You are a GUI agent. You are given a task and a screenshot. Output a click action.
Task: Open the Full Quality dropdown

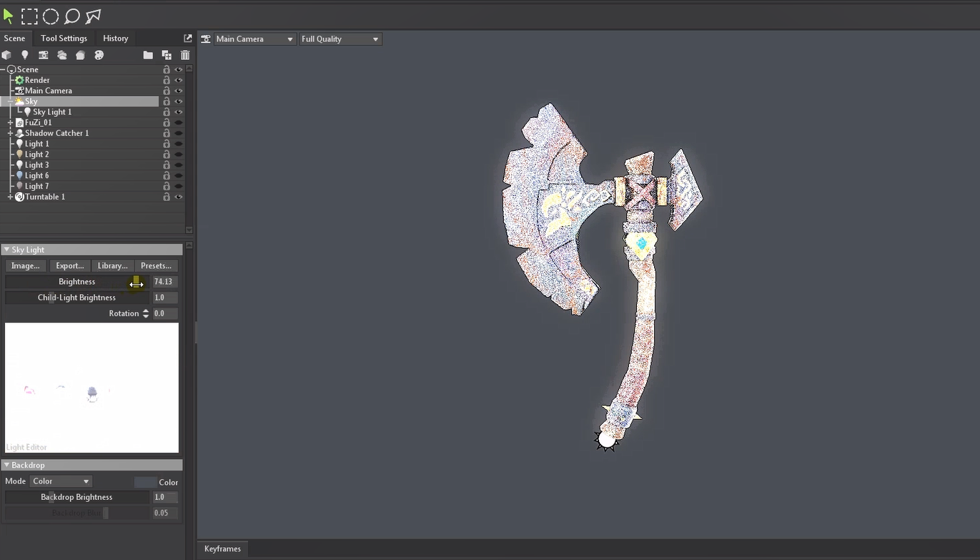tap(340, 39)
